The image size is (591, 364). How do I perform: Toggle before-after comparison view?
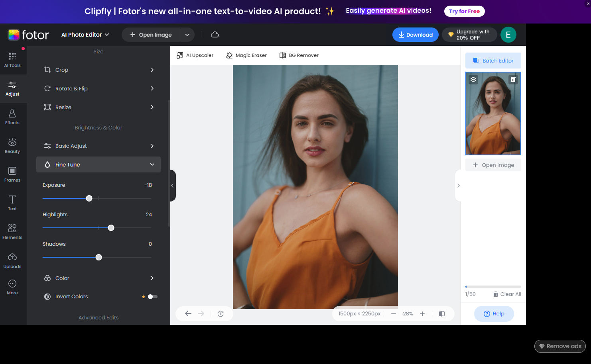(442, 313)
